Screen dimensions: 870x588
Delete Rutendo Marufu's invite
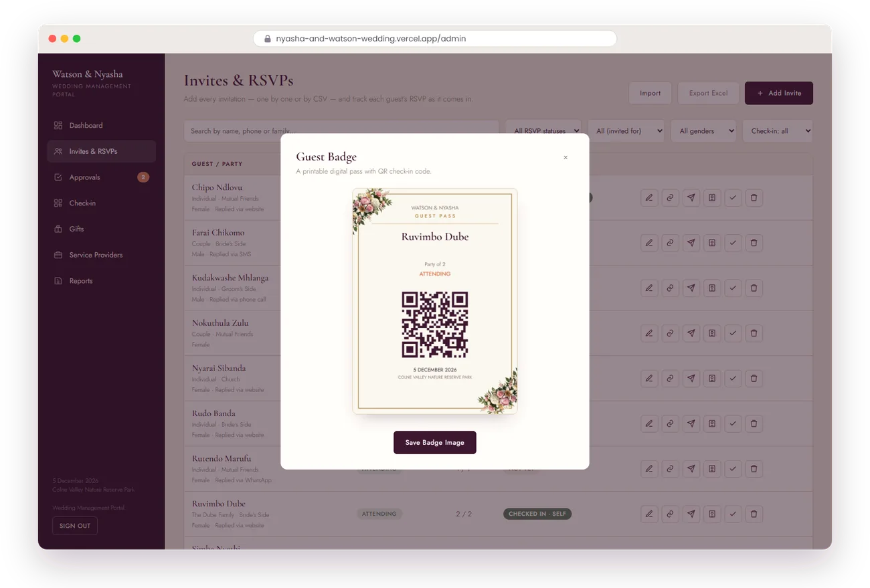tap(754, 469)
